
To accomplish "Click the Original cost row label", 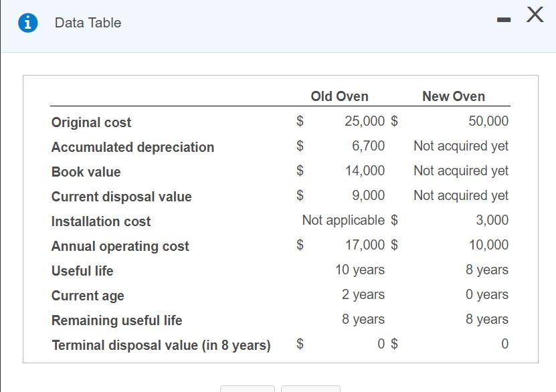I will 91,122.
